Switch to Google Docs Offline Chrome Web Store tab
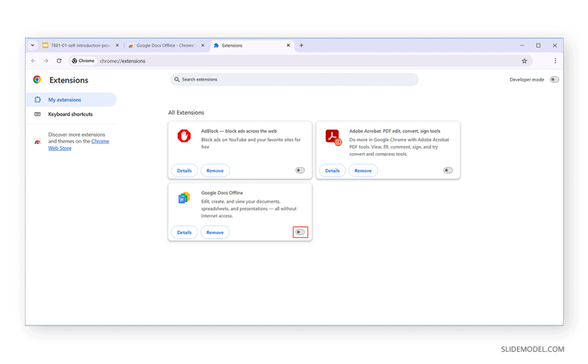This screenshot has width=588, height=364. click(x=166, y=45)
